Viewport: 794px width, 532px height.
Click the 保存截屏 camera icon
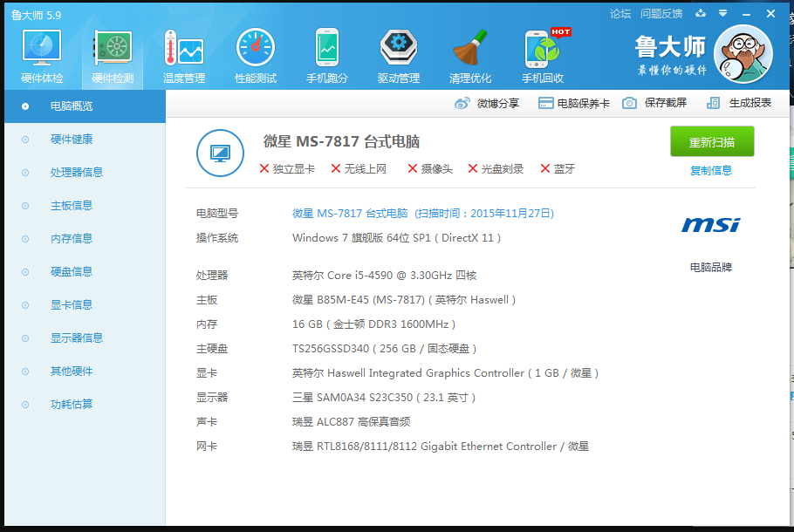coord(629,103)
